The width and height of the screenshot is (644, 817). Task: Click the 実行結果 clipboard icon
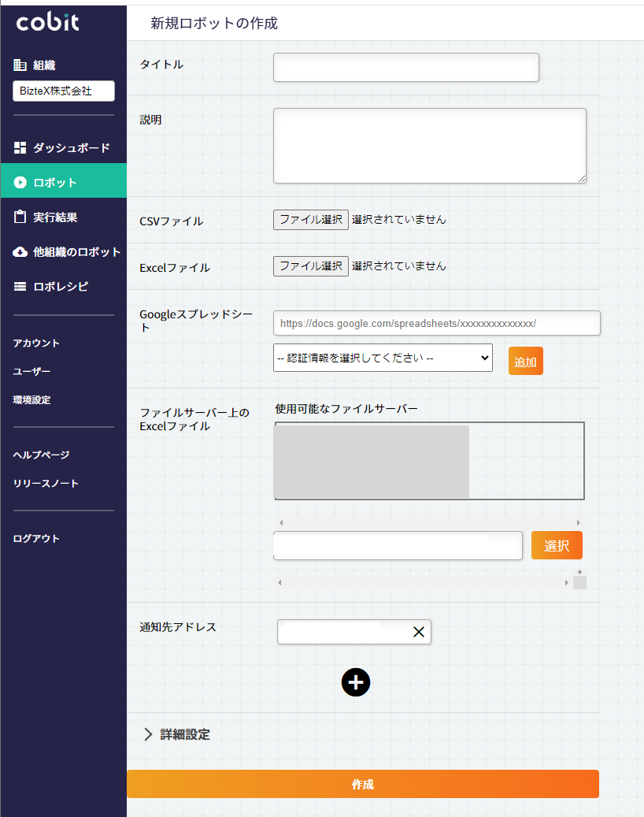(x=20, y=217)
